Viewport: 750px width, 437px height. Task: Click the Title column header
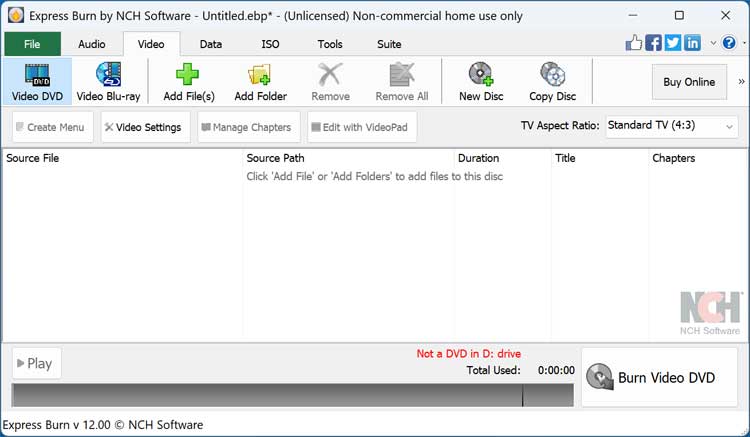tap(600, 158)
